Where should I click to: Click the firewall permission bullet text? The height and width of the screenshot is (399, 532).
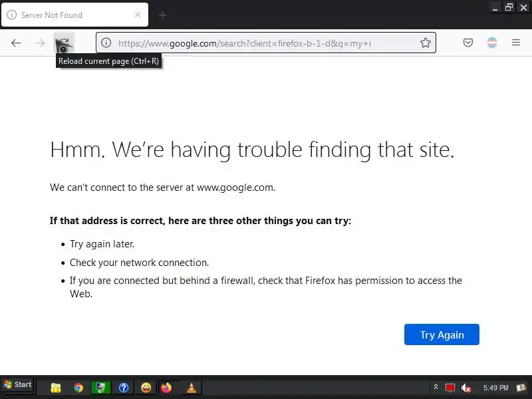point(265,287)
